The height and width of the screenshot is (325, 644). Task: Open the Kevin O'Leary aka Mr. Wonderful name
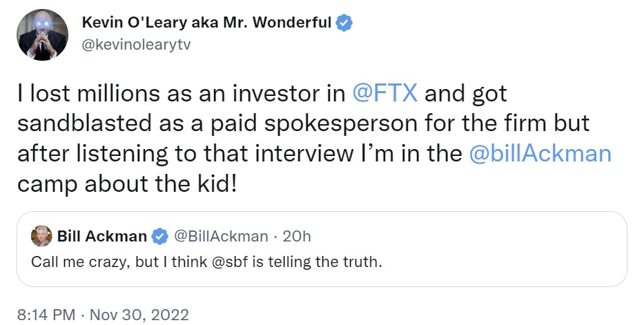206,23
